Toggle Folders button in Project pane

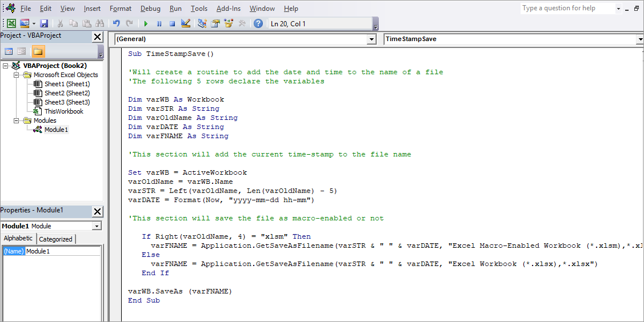[x=38, y=51]
